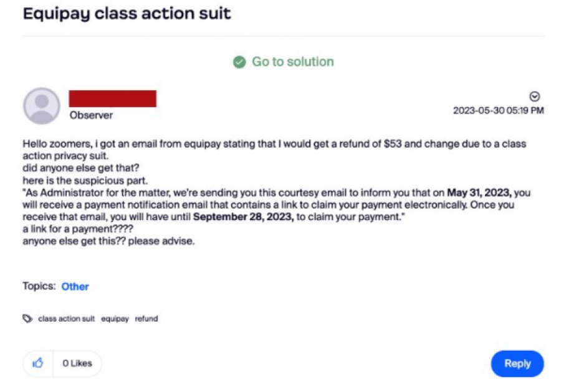Click the bold September 28, 2023 text
The width and height of the screenshot is (561, 392).
pos(243,217)
